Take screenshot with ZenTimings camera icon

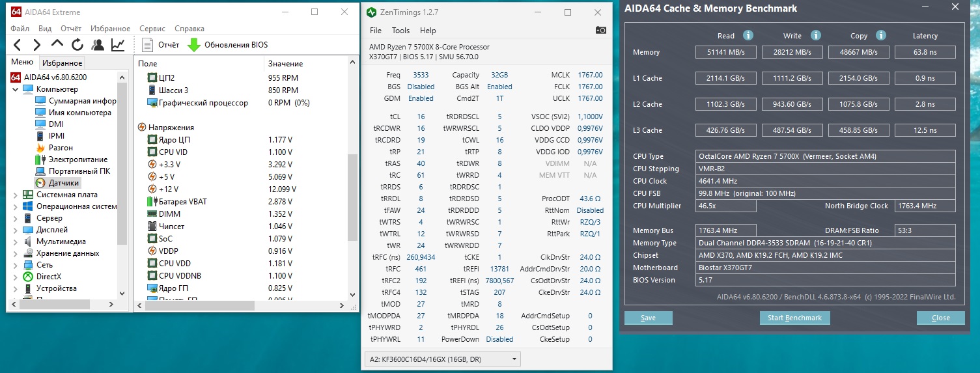(601, 31)
